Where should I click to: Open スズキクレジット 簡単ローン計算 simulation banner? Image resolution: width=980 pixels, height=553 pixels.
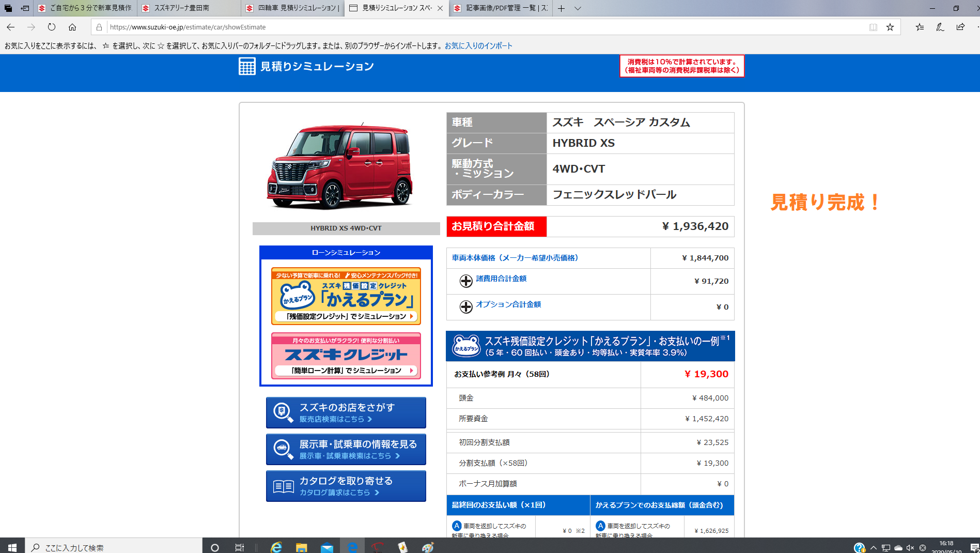[346, 356]
